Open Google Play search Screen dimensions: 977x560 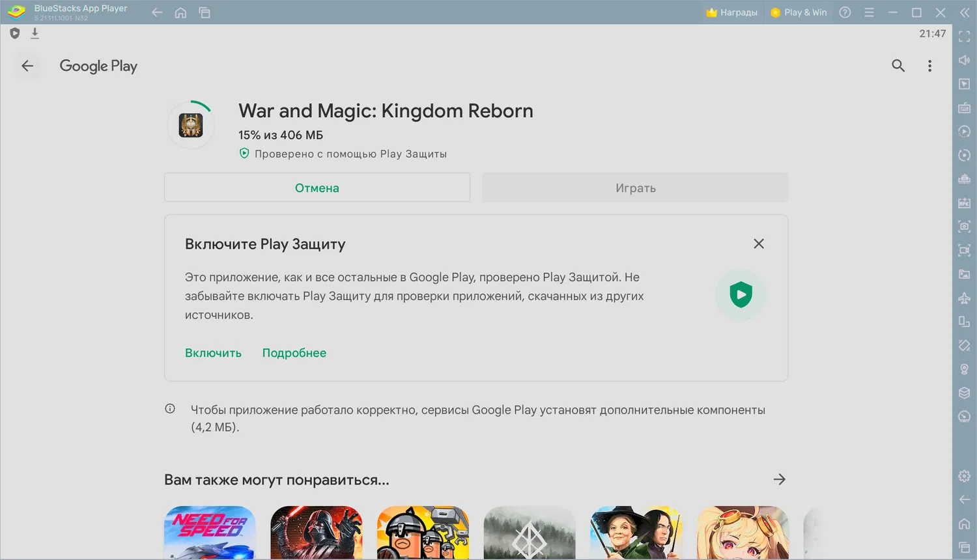point(898,66)
